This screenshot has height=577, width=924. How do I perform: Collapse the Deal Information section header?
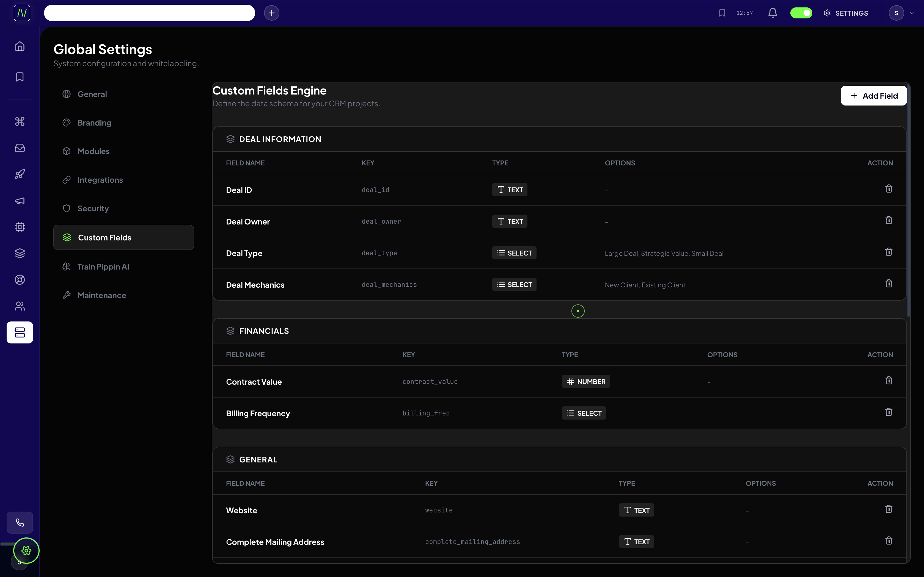[x=280, y=139]
